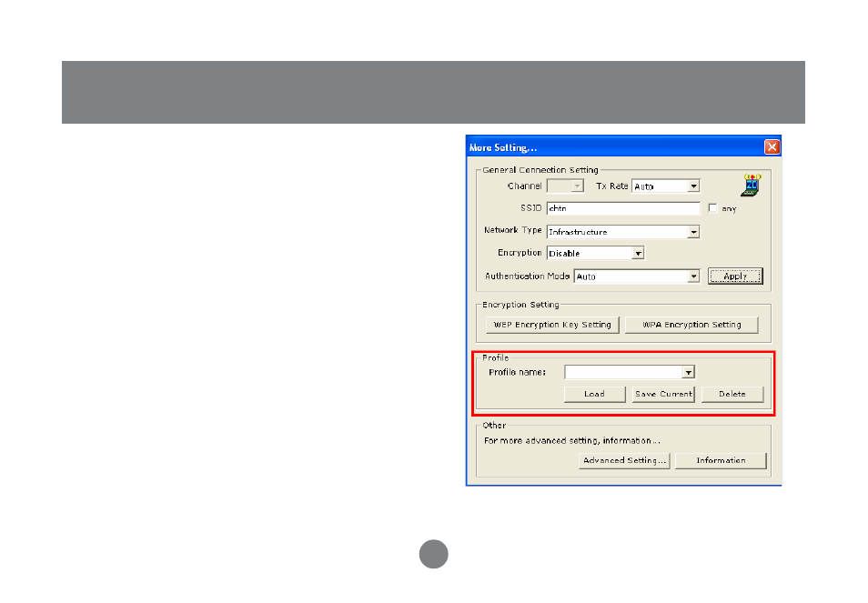Screen dimensions: 868x603
Task: Open WPA Encryption Setting
Action: pyautogui.click(x=691, y=325)
